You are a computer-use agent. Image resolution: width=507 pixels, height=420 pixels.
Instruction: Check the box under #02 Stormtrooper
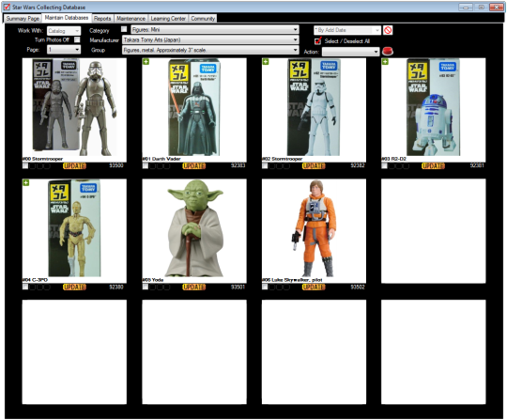[265, 166]
